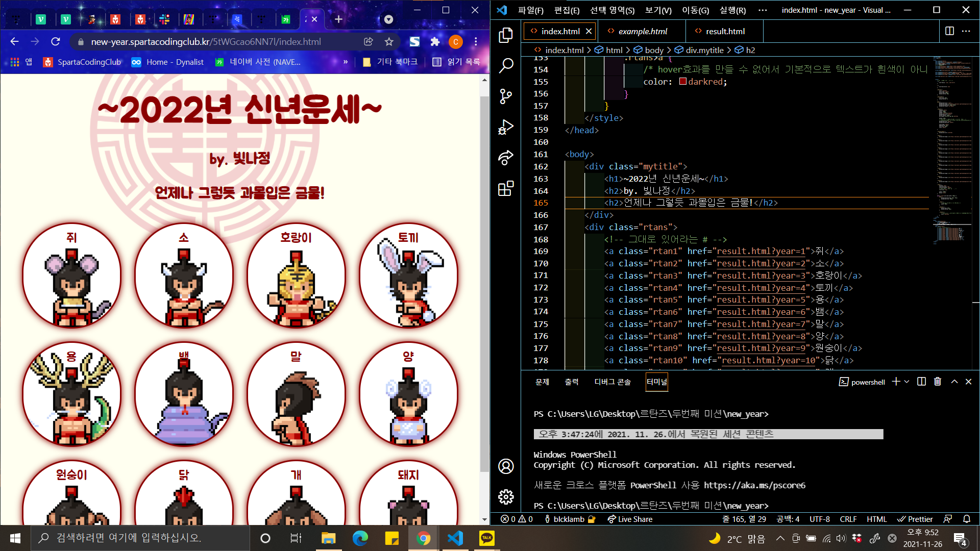Click the darkred color swatch in the code
The height and width of the screenshot is (551, 980).
pos(682,82)
